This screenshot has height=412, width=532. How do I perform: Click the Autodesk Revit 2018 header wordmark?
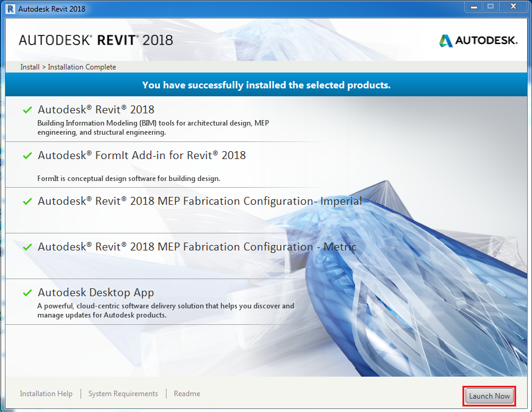pyautogui.click(x=96, y=40)
